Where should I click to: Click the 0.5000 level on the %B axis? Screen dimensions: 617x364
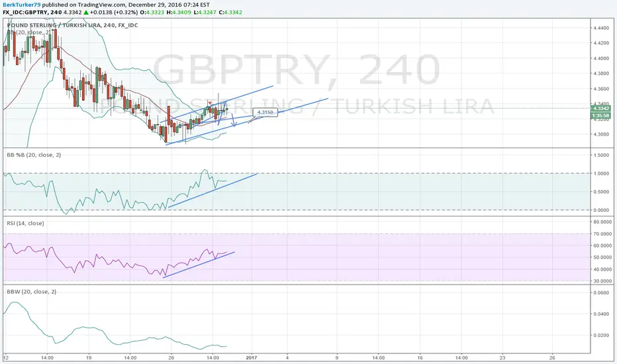tap(601, 192)
